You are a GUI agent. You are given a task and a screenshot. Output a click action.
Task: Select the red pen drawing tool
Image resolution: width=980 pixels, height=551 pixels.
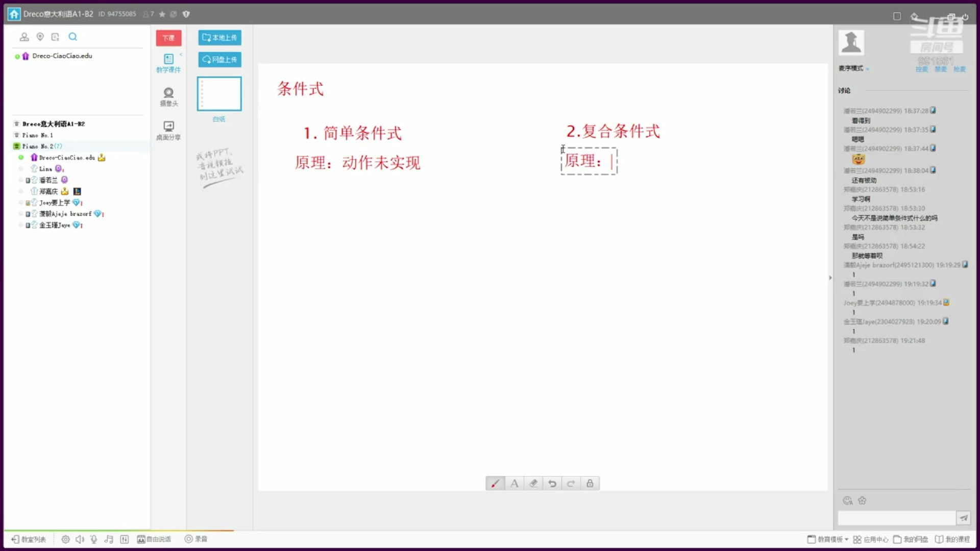pyautogui.click(x=495, y=483)
